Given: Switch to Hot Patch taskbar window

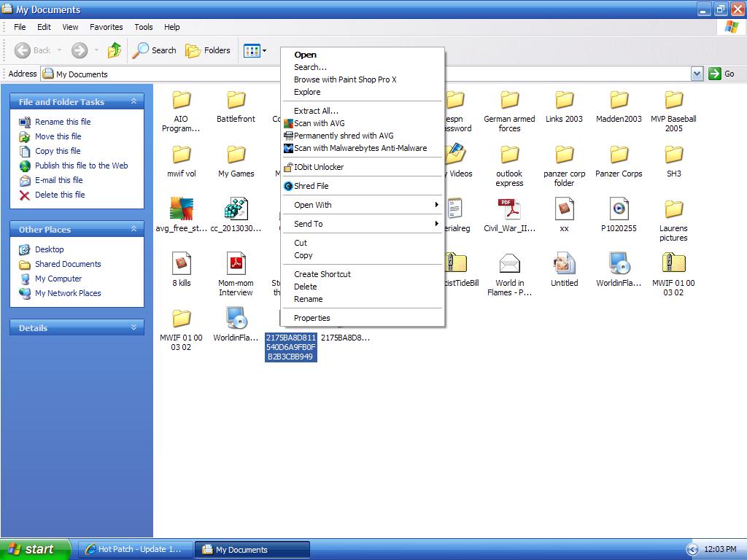Looking at the screenshot, I should [x=135, y=549].
